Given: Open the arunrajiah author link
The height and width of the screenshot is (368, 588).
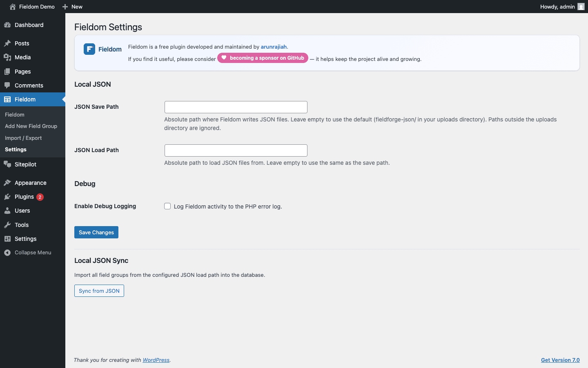Looking at the screenshot, I should (274, 47).
